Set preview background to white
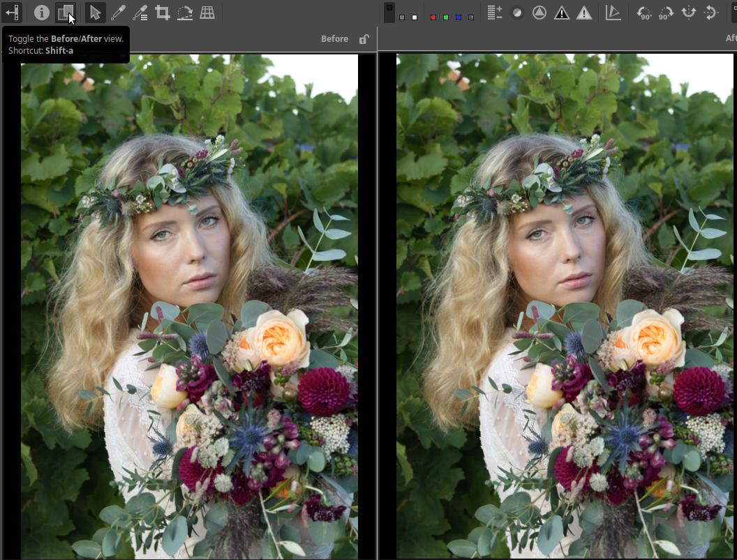This screenshot has width=737, height=560. click(415, 17)
